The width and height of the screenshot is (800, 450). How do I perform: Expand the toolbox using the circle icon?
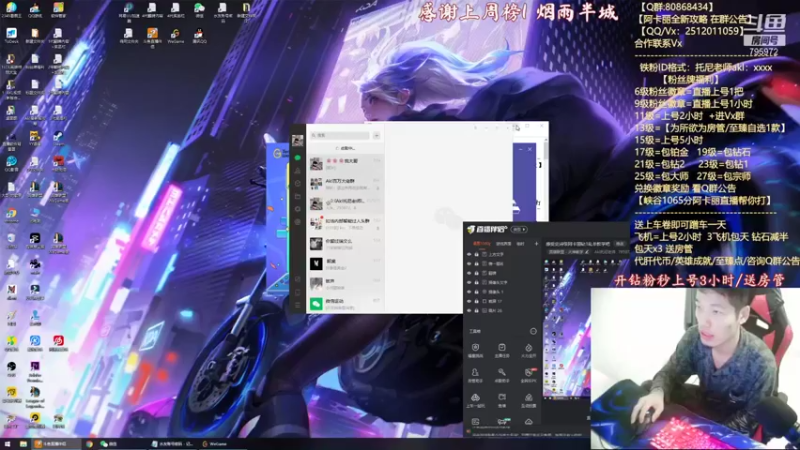tap(533, 331)
